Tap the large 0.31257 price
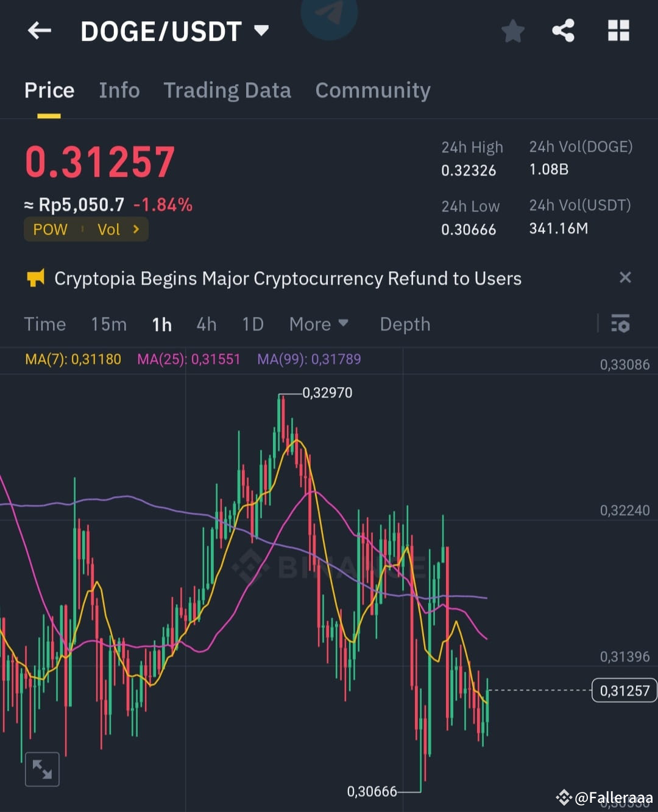The height and width of the screenshot is (812, 658). 100,162
